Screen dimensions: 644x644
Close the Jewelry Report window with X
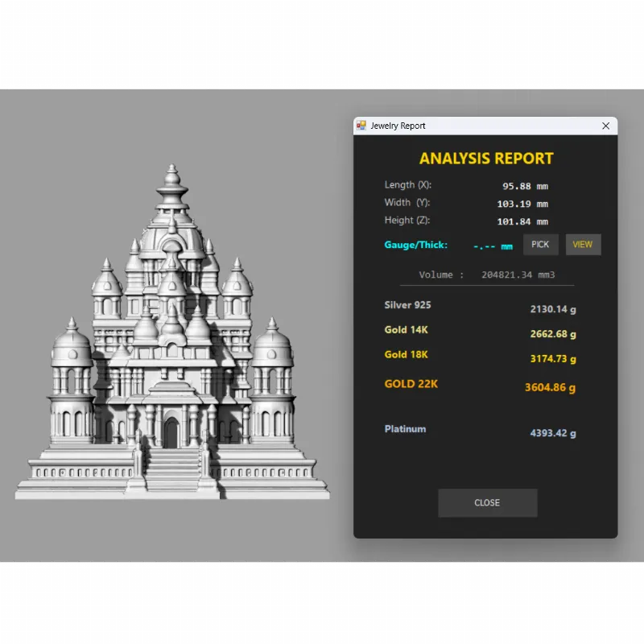click(606, 126)
